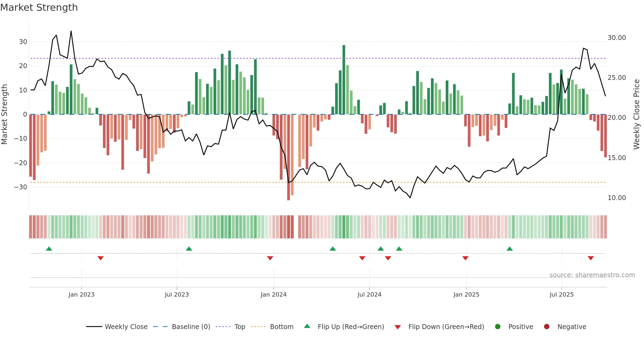Viewport: 644px width, 362px height.
Task: Click the green triangle icon in legend
Action: pyautogui.click(x=307, y=326)
